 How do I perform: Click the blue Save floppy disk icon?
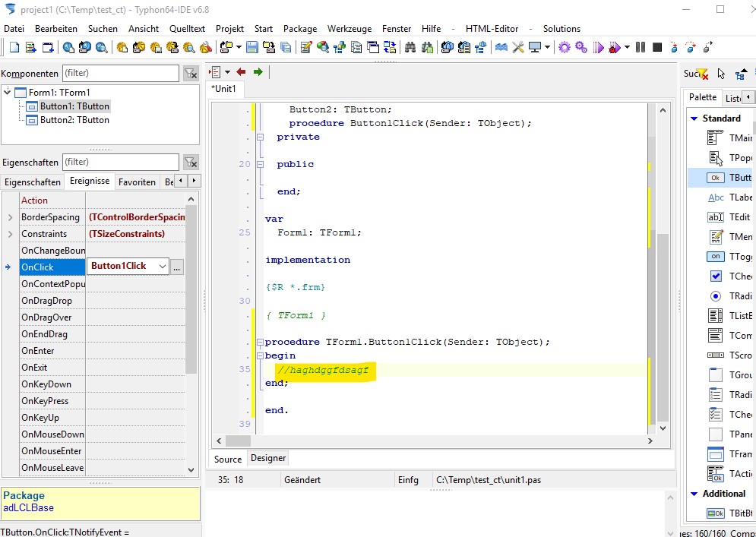click(x=252, y=48)
